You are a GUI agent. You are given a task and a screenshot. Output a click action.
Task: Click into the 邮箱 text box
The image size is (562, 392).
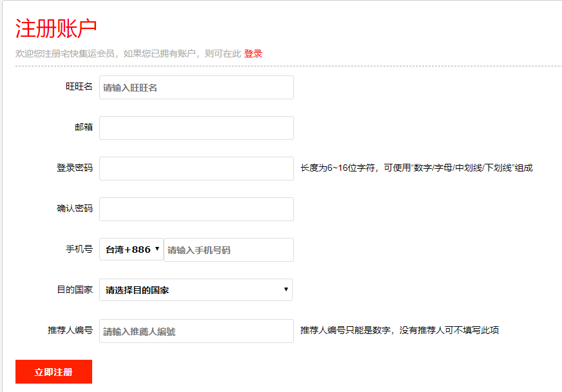coord(196,128)
